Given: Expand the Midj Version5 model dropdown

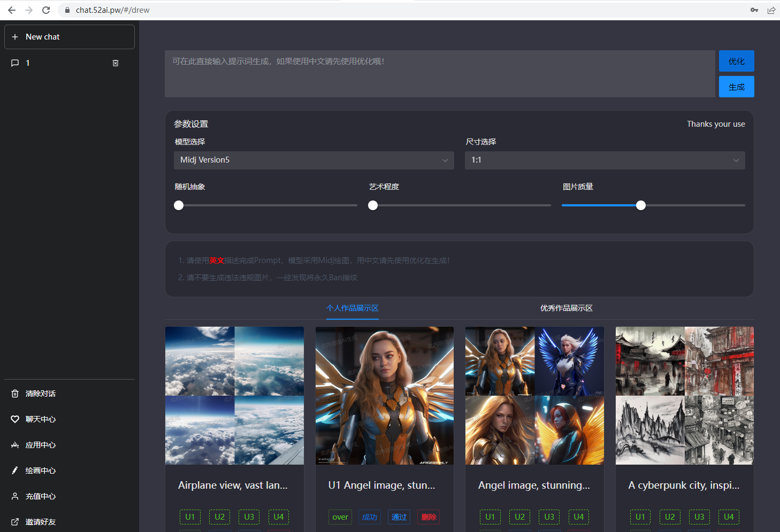Looking at the screenshot, I should pos(314,160).
